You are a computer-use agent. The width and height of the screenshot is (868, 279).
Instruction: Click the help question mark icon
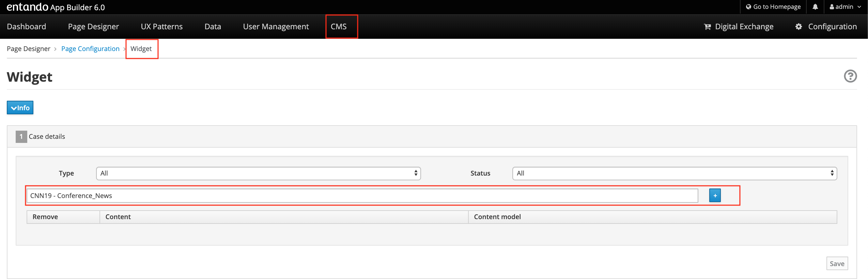(x=850, y=76)
